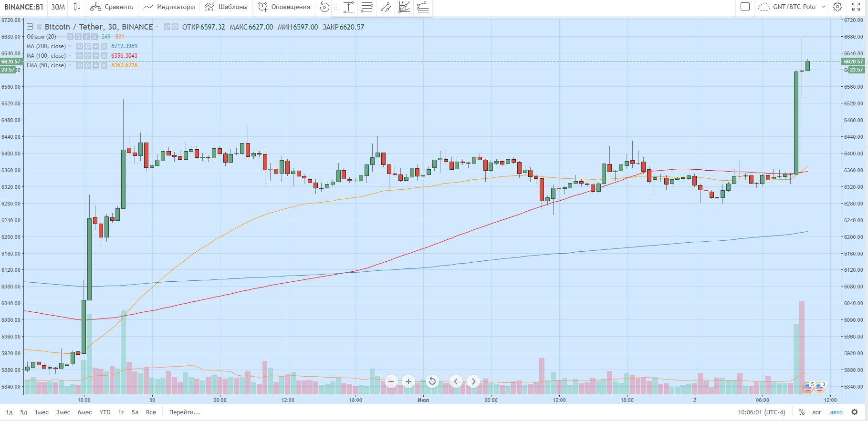Viewport: 868px width, 421px height.
Task: Toggle the авто auto scale
Action: tap(836, 412)
